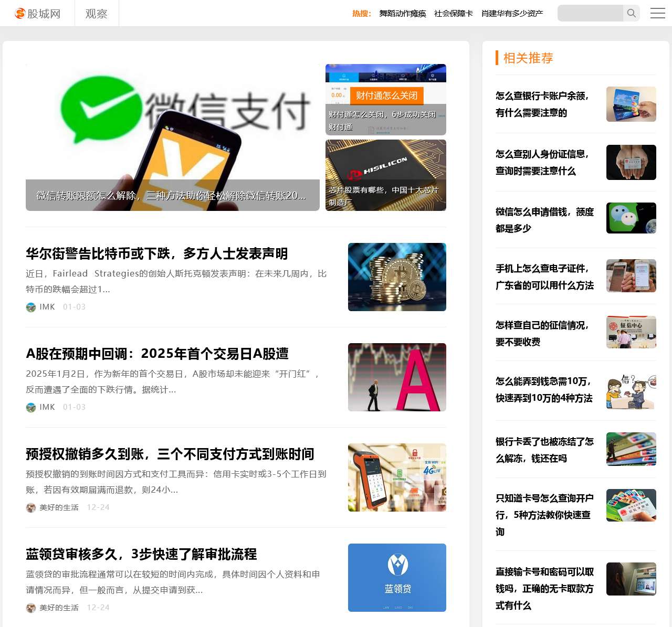Open recommendation 只知道卡号怎么查询开户行
This screenshot has width=672, height=627.
coord(545,515)
